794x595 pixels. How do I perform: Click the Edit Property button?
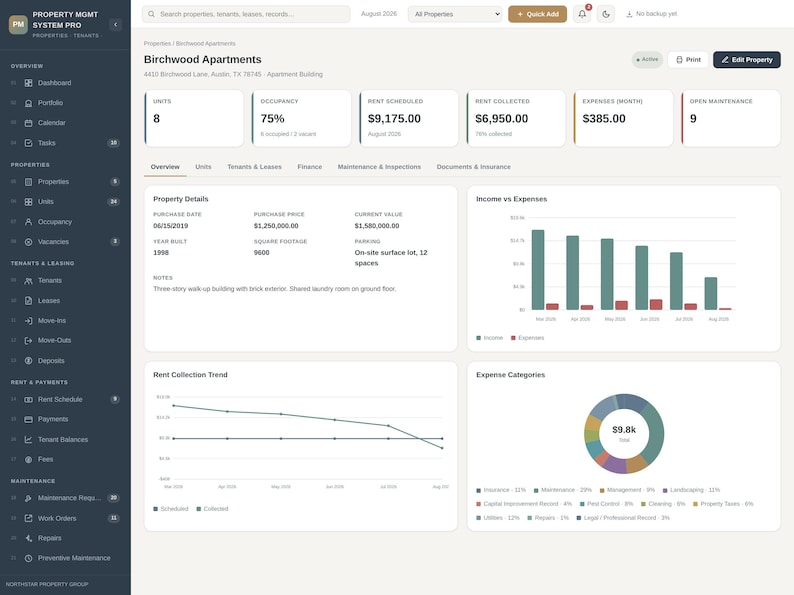(747, 60)
